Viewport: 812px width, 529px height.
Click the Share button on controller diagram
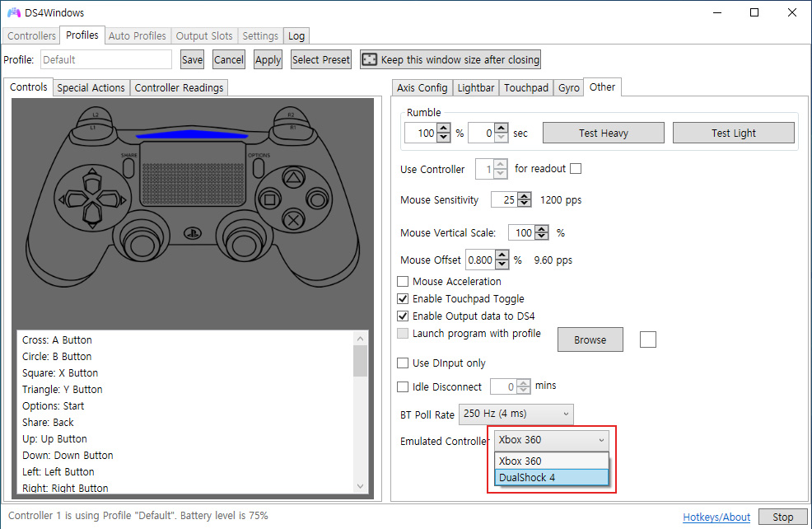[x=128, y=168]
